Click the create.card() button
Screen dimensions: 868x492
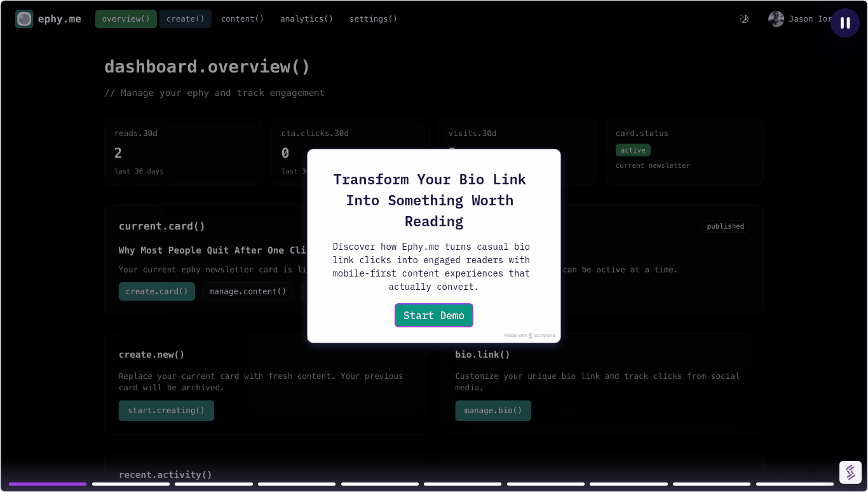click(x=157, y=291)
